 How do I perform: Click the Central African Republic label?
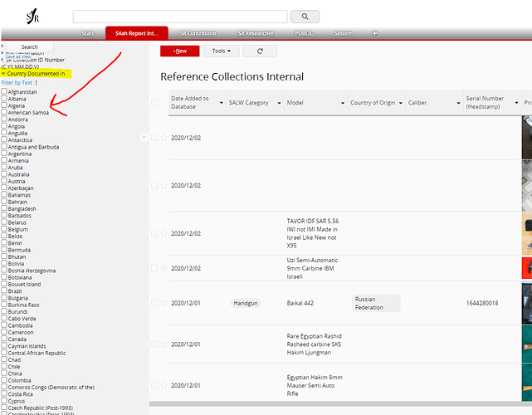pyautogui.click(x=37, y=353)
